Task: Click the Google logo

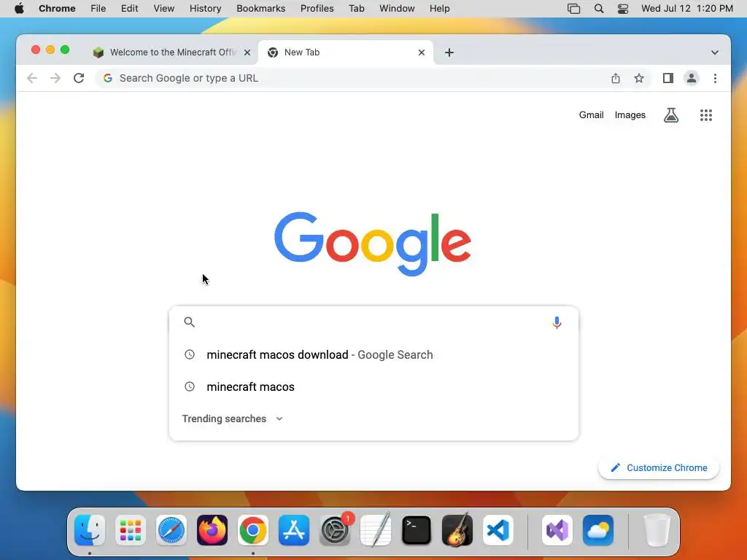Action: (373, 244)
